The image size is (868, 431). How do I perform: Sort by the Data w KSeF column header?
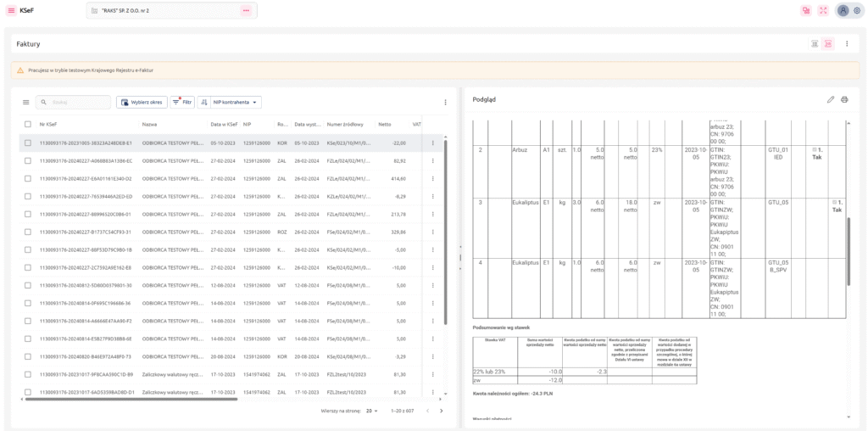coord(224,124)
